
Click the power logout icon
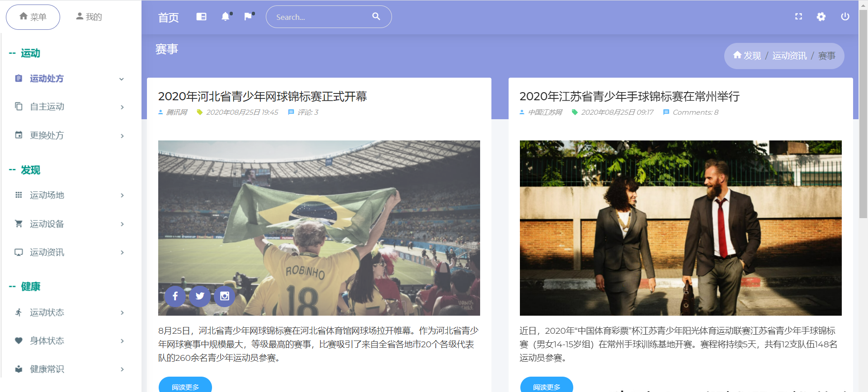click(845, 17)
